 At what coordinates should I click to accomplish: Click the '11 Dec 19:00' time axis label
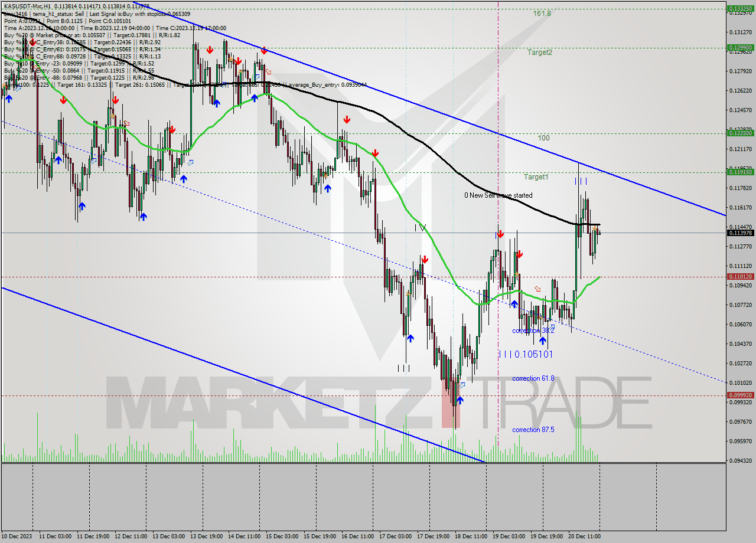93,537
